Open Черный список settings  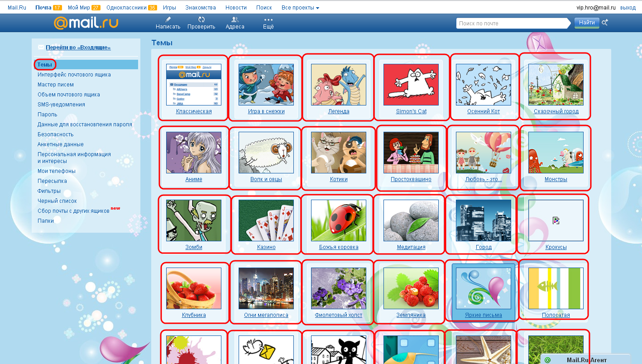(57, 201)
